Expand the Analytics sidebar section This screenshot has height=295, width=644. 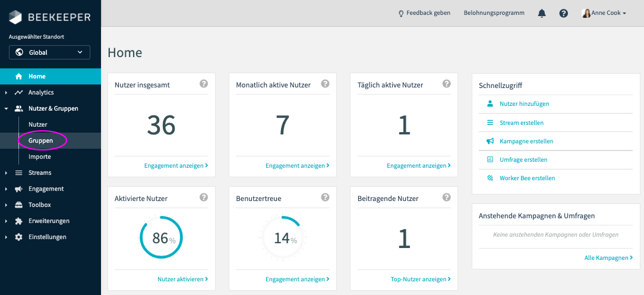[x=41, y=92]
